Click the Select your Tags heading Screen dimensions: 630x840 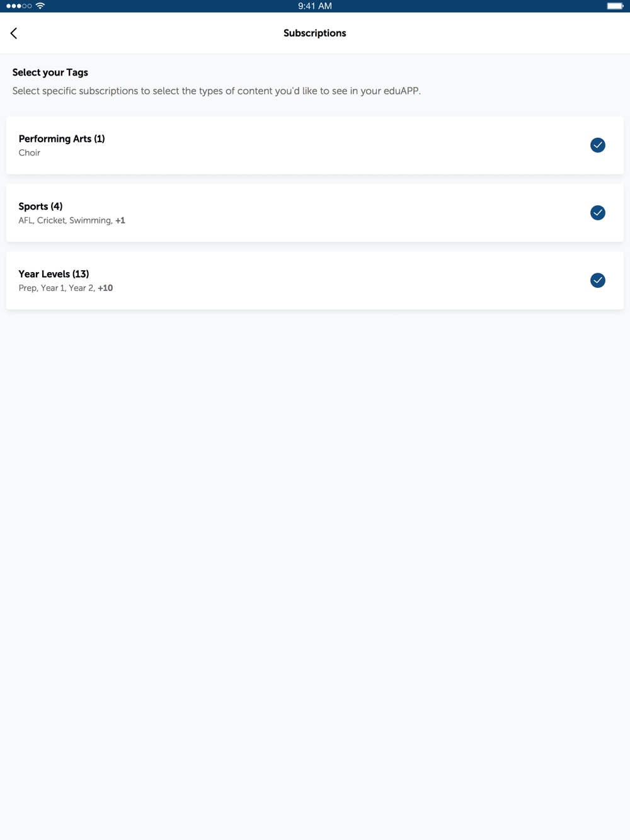(x=50, y=72)
